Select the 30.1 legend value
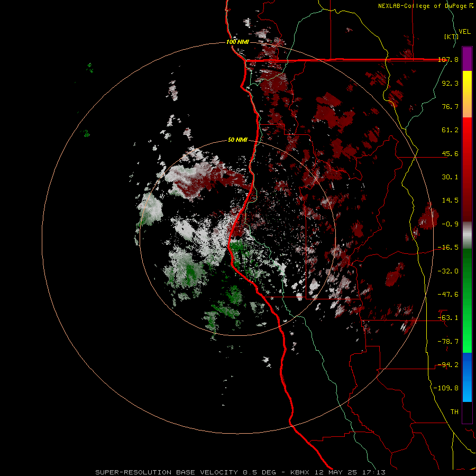 [x=450, y=177]
